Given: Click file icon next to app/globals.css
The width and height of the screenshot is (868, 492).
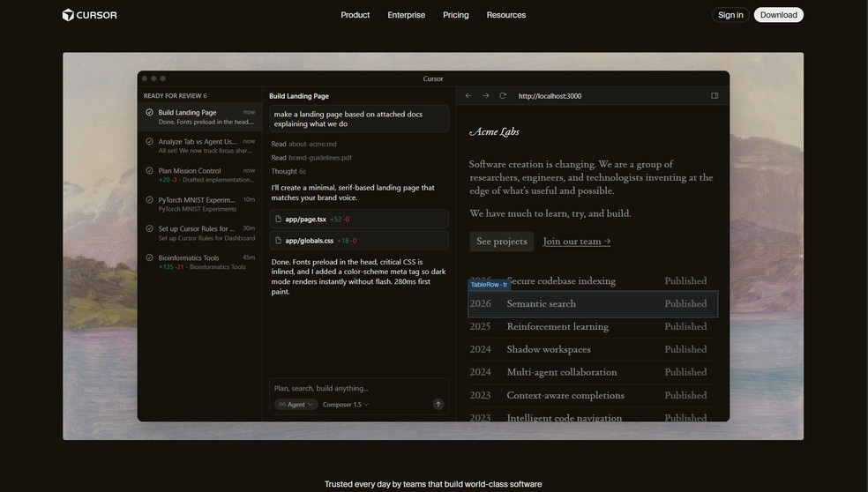Looking at the screenshot, I should click(x=279, y=241).
